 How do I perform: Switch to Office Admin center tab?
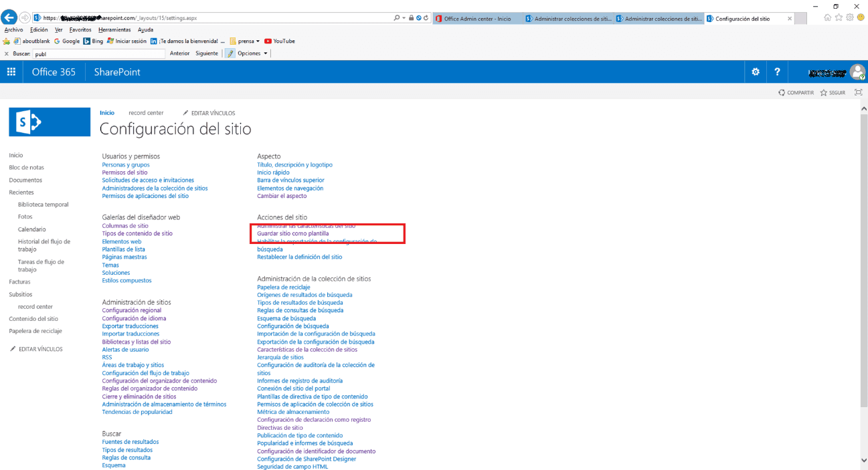(478, 19)
